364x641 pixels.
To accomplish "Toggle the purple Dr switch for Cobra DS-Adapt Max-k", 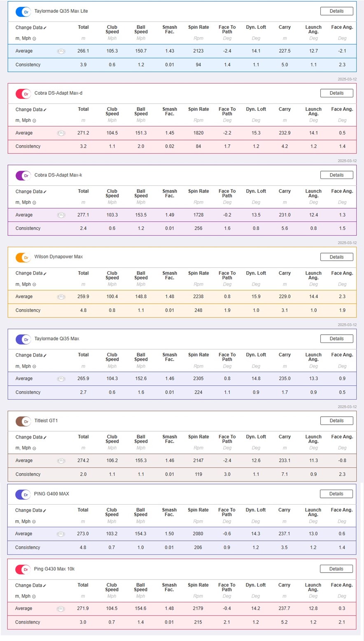I will coord(23,176).
